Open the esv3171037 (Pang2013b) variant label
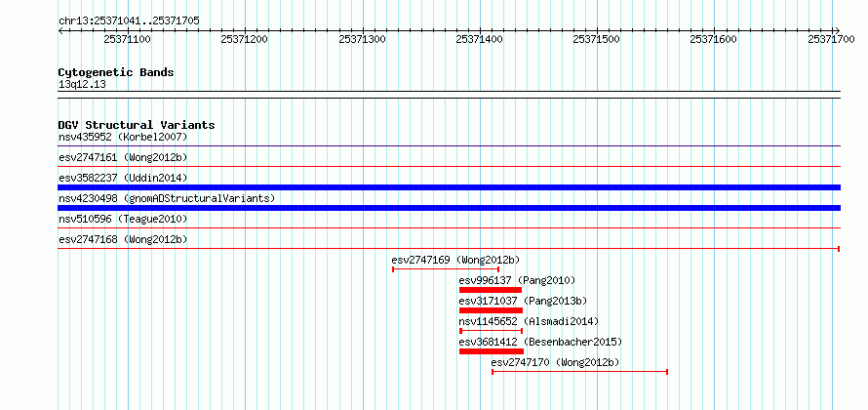Screen dimensions: 868x410 523,301
